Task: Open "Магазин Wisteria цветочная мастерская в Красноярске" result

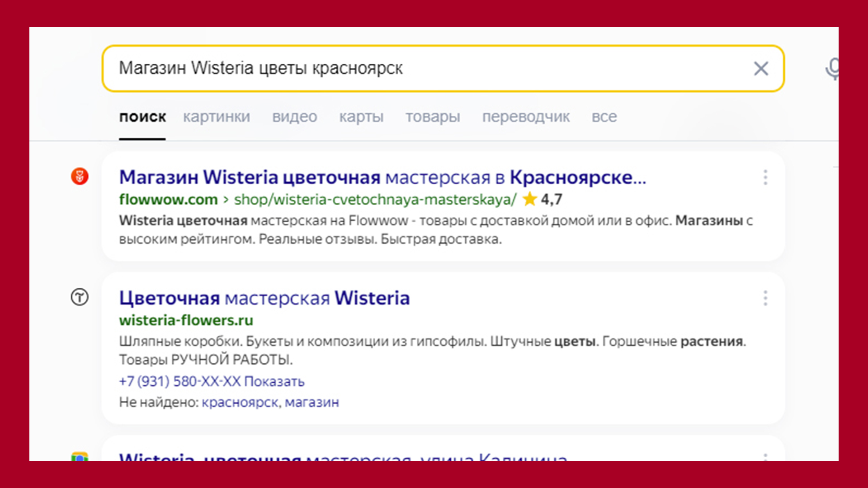Action: click(x=382, y=178)
